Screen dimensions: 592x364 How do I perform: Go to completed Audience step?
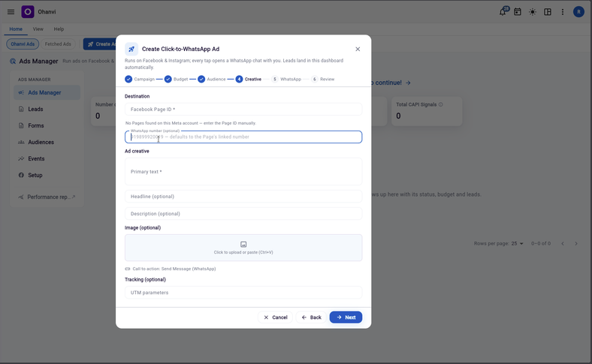tap(211, 80)
